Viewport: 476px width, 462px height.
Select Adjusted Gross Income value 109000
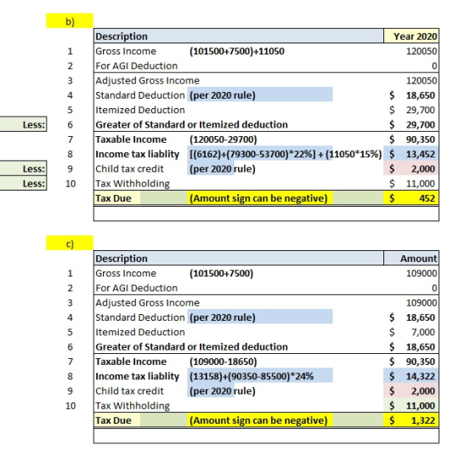[x=422, y=303]
